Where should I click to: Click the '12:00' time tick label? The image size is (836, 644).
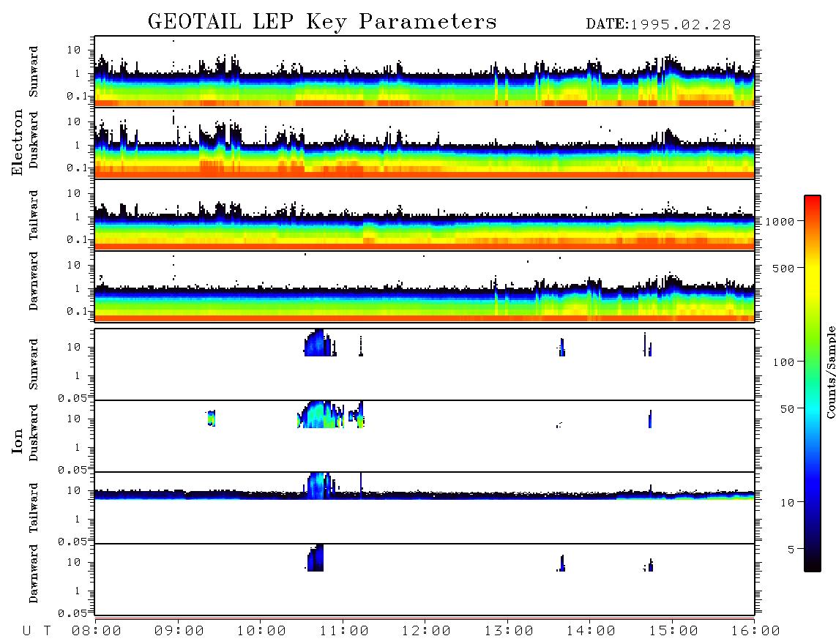pos(425,631)
